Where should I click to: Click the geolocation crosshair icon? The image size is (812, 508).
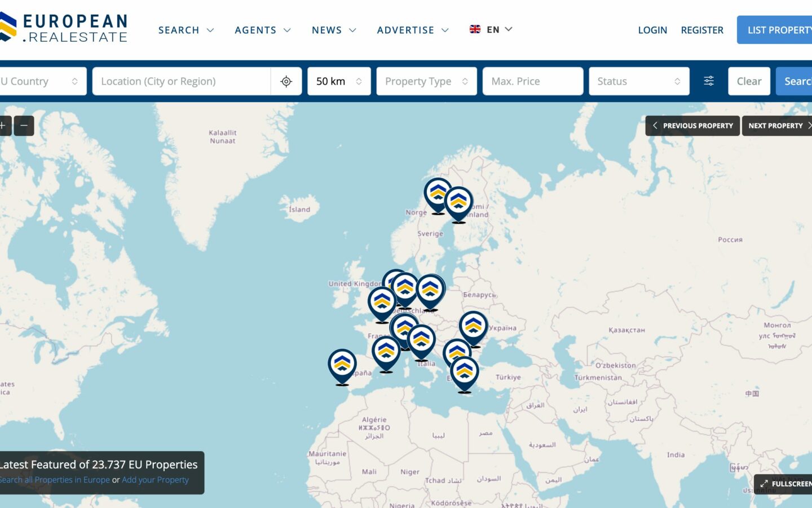pos(286,81)
